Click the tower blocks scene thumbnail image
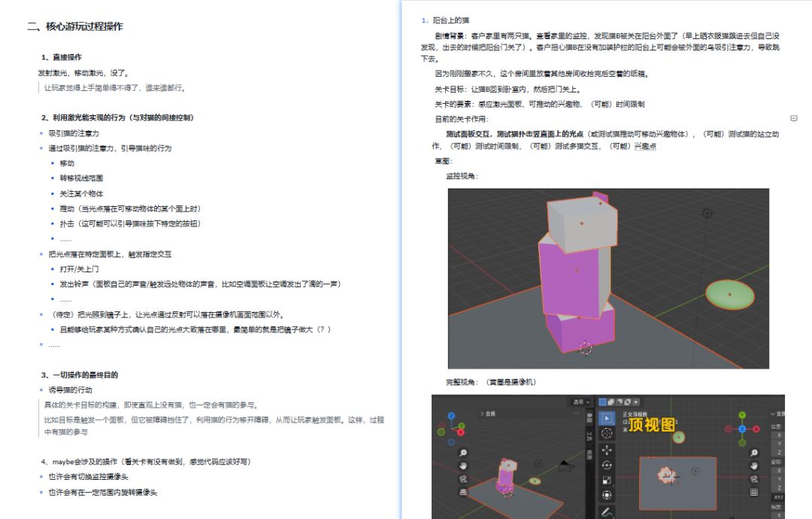Image resolution: width=812 pixels, height=519 pixels. (x=608, y=278)
